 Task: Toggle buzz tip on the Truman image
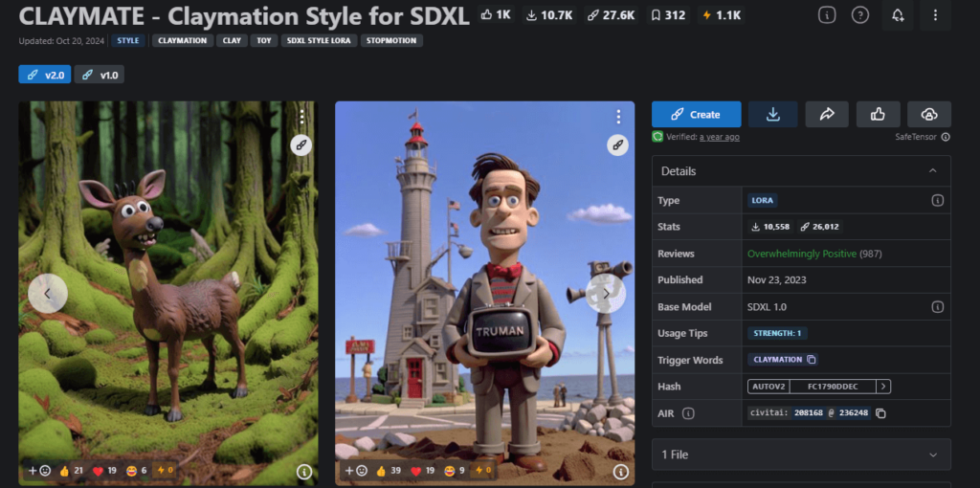coord(482,471)
